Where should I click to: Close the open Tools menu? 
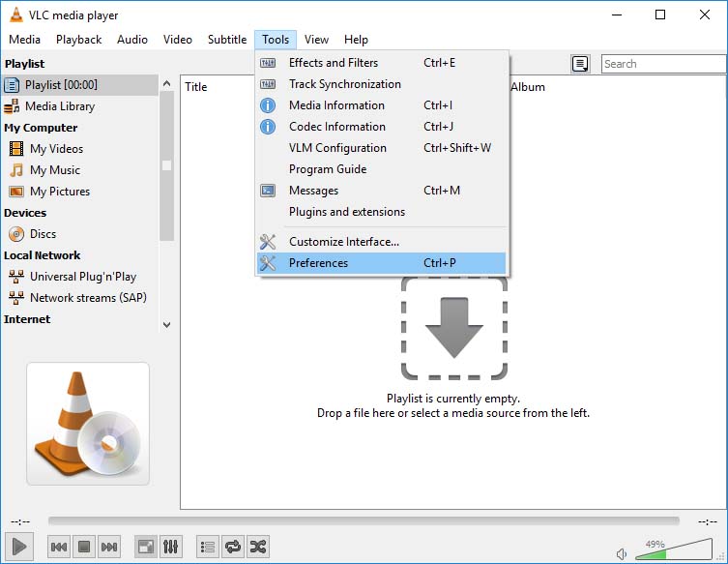click(276, 40)
